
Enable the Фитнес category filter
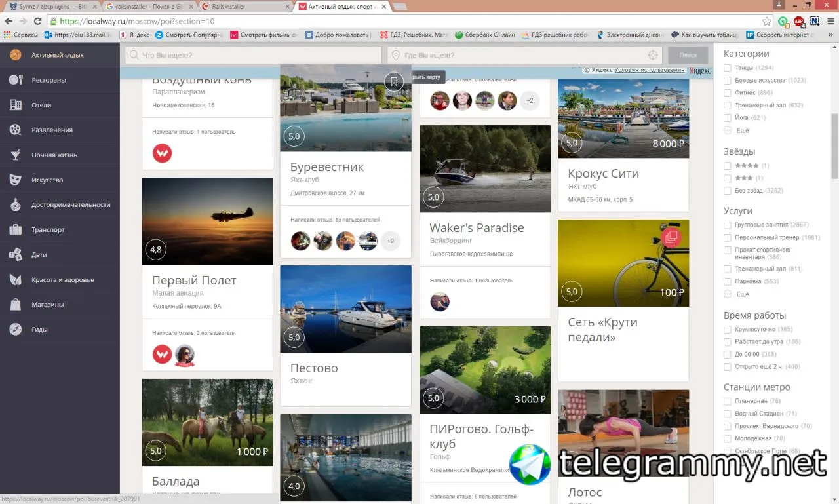pyautogui.click(x=728, y=92)
